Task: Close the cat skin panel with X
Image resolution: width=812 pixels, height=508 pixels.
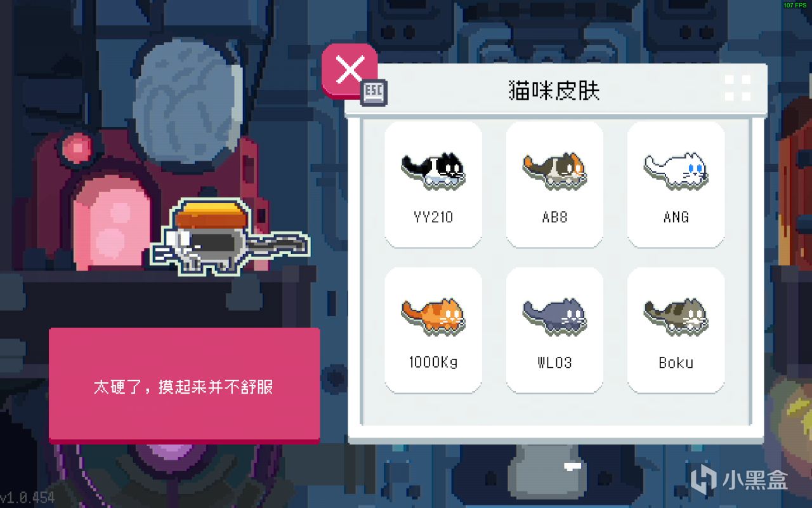Action: click(350, 70)
